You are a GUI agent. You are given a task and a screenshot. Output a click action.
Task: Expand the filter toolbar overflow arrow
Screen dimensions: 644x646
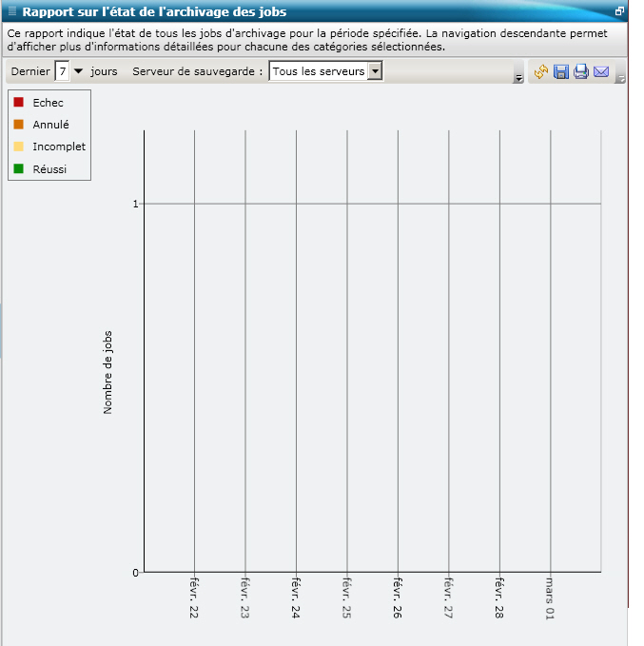(518, 78)
